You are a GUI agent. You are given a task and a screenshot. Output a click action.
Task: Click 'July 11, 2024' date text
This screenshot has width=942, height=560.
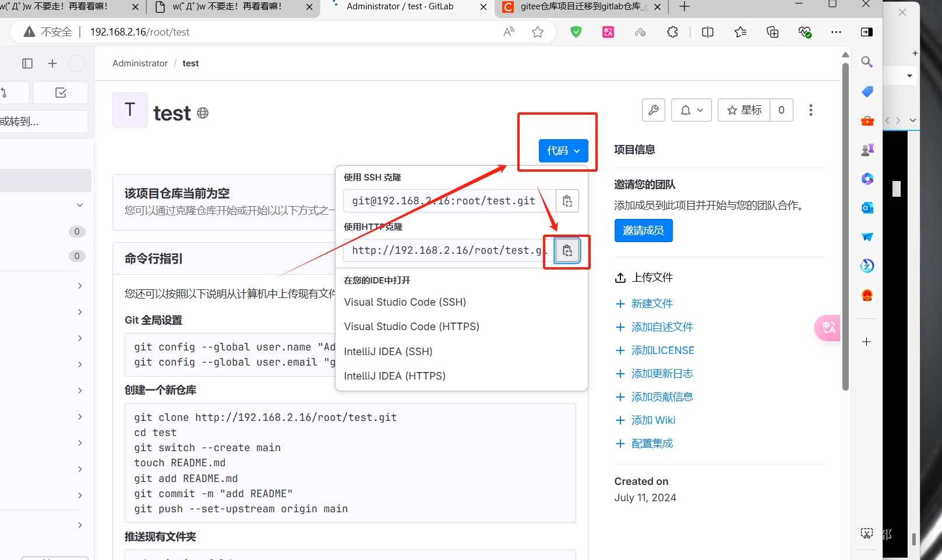645,498
